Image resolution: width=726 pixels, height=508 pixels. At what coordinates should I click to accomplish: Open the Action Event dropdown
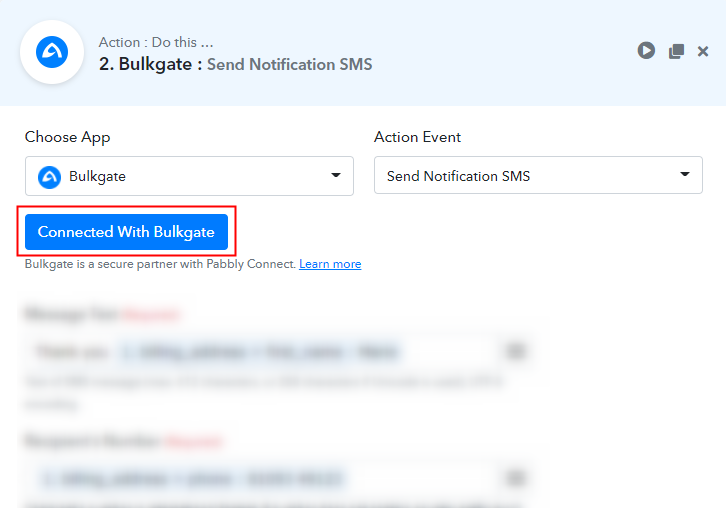[x=538, y=176]
